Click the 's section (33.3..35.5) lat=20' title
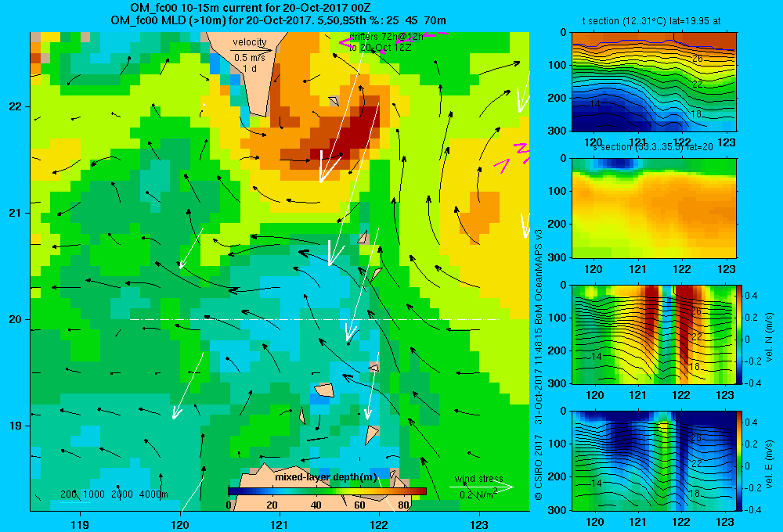This screenshot has height=532, width=783. (x=653, y=147)
